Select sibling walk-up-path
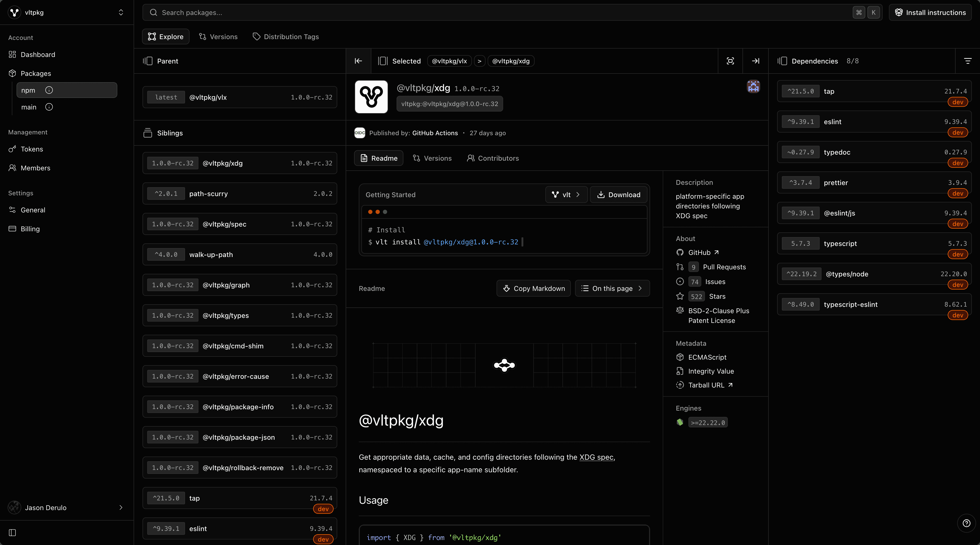This screenshot has height=545, width=980. pos(240,255)
